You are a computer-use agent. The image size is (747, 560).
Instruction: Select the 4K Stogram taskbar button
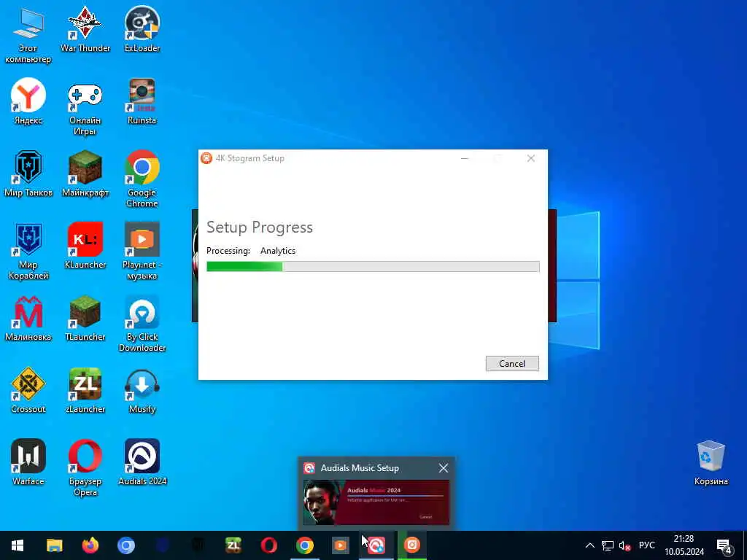[412, 545]
